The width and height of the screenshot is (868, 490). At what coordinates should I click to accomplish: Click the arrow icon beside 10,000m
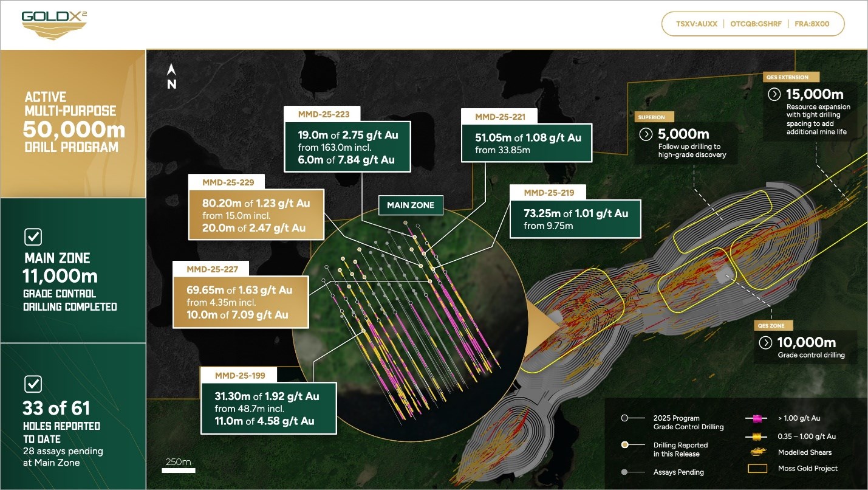click(x=767, y=342)
